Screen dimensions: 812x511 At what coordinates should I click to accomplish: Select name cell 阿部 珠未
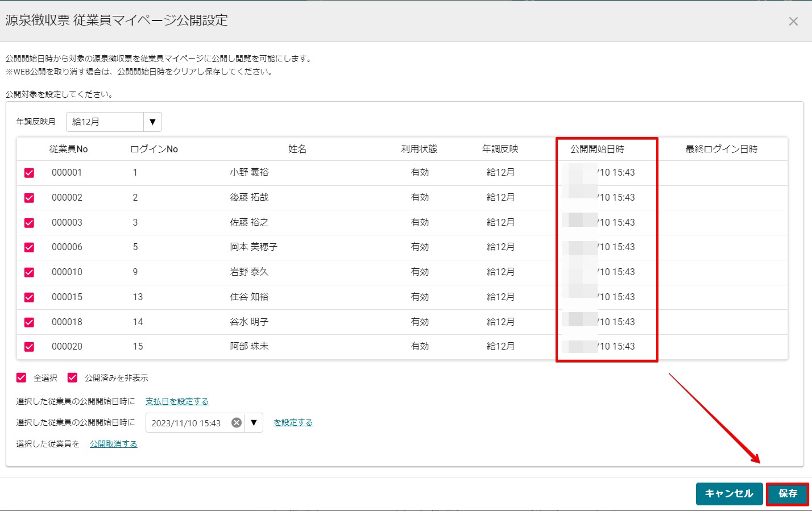(249, 346)
